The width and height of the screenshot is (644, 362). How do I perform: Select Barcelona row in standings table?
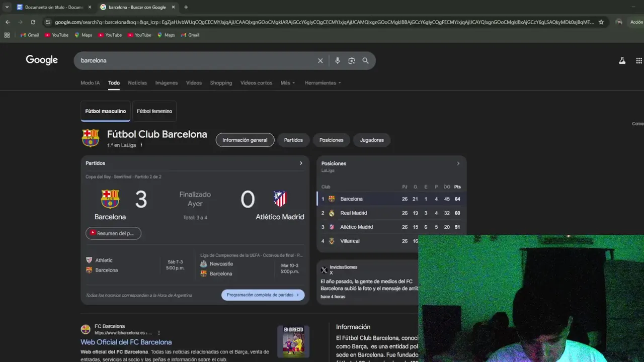tap(391, 199)
